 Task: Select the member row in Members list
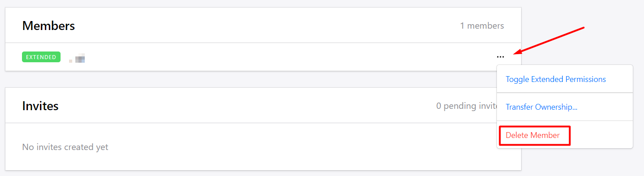point(263,57)
